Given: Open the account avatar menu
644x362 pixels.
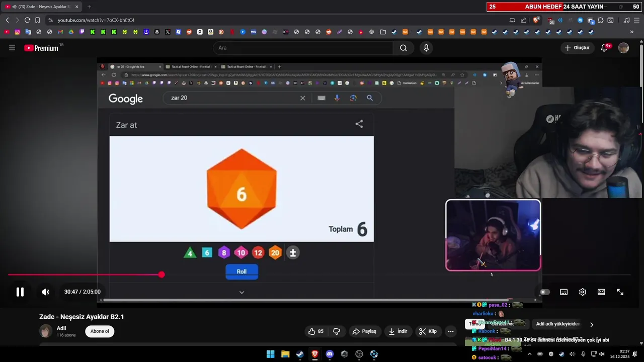Looking at the screenshot, I should point(623,48).
